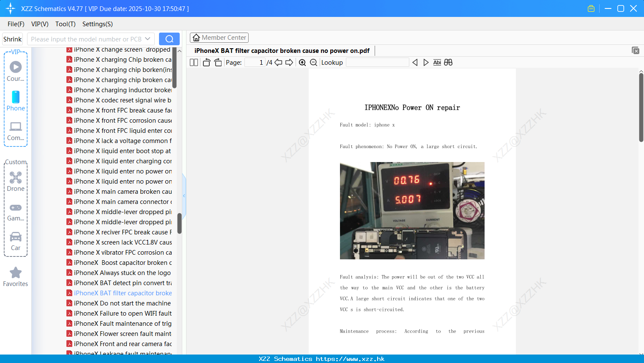This screenshot has width=644, height=363.
Task: Click the page number input field
Action: [255, 63]
